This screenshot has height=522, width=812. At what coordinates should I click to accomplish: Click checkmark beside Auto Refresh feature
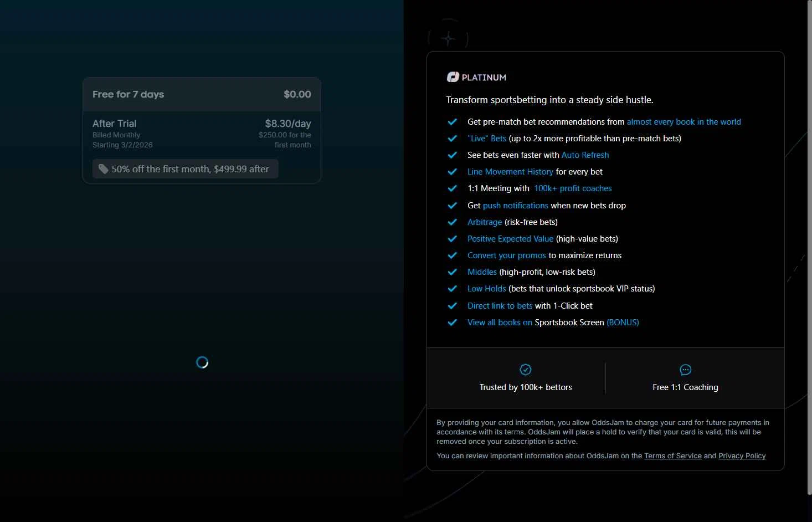tap(453, 155)
